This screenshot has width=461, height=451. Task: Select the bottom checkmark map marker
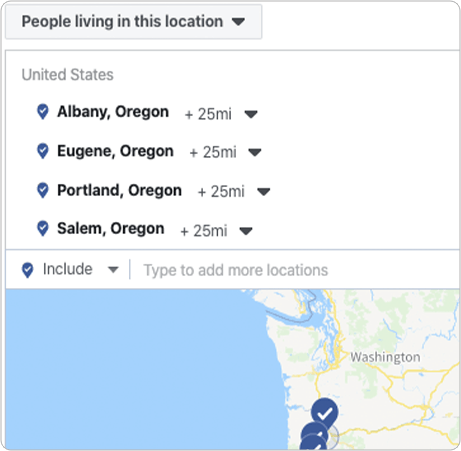point(313,443)
